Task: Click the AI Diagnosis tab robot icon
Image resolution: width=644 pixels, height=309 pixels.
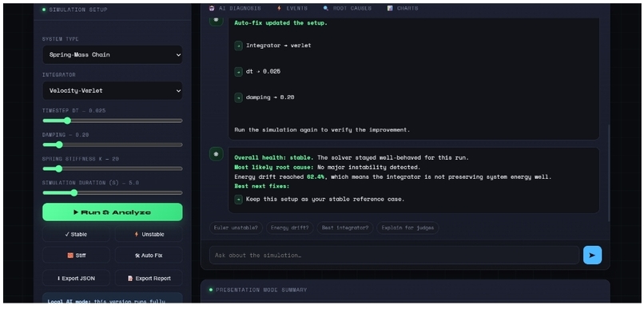Action: point(212,8)
